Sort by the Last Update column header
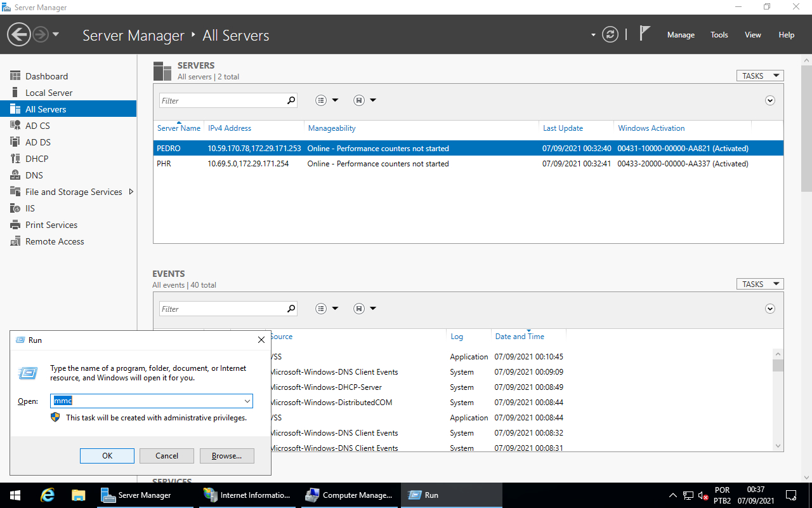The width and height of the screenshot is (812, 508). (563, 128)
